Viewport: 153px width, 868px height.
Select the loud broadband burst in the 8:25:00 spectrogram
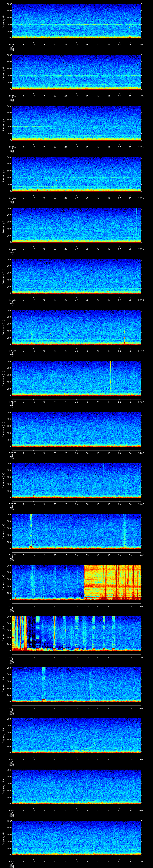113,583
